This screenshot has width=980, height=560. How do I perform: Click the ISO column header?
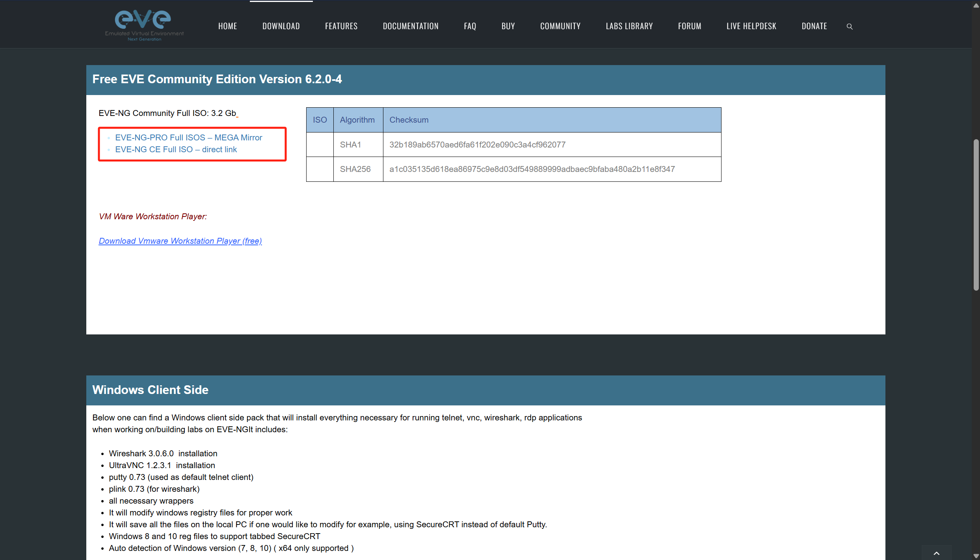pos(320,120)
